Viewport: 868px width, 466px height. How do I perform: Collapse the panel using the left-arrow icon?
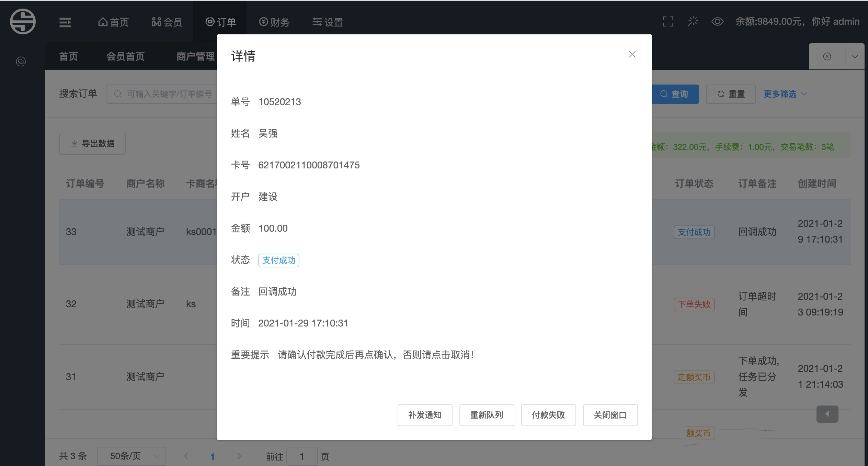[x=827, y=414]
